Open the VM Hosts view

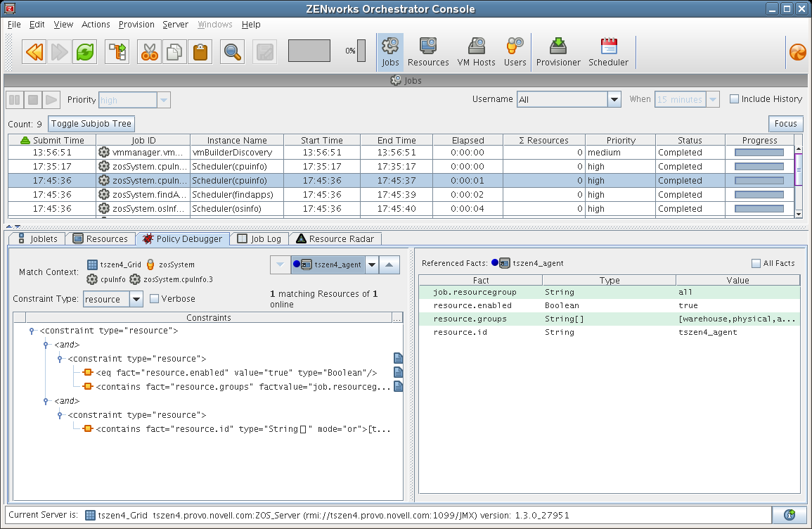coord(477,52)
